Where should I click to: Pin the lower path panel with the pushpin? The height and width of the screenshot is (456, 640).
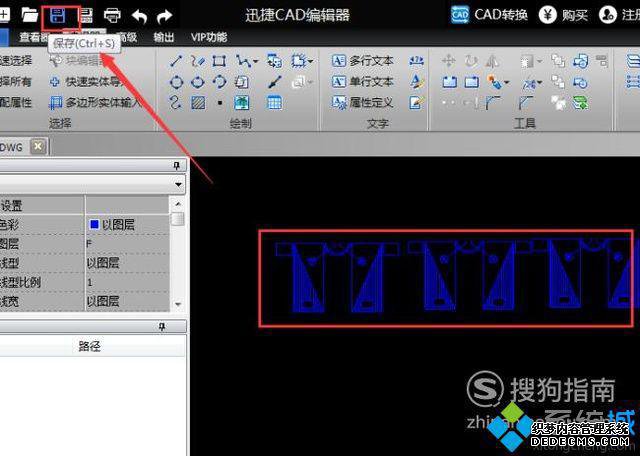(162, 327)
